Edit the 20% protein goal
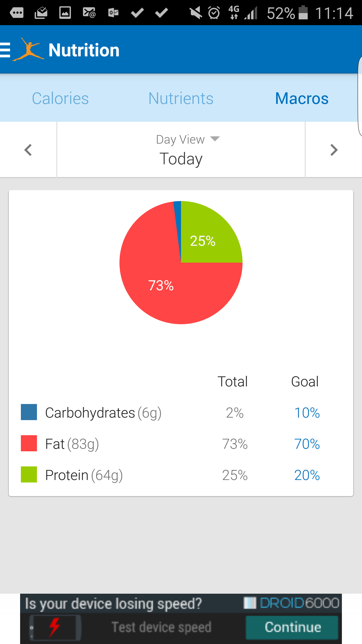This screenshot has width=362, height=644. [x=307, y=475]
